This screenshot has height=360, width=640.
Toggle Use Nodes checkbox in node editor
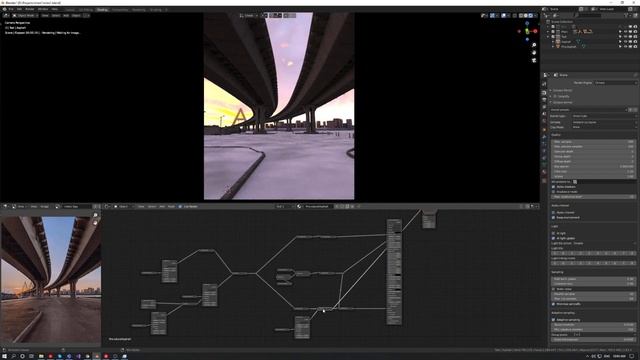[x=180, y=207]
